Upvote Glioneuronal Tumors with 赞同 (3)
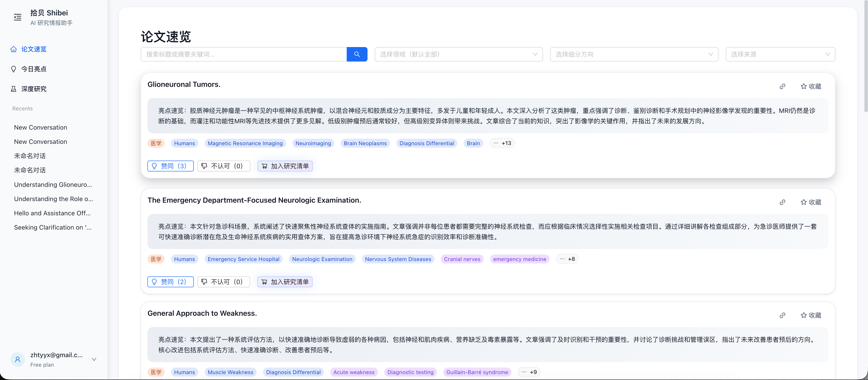Screen dimensions: 868x380 [x=171, y=166]
